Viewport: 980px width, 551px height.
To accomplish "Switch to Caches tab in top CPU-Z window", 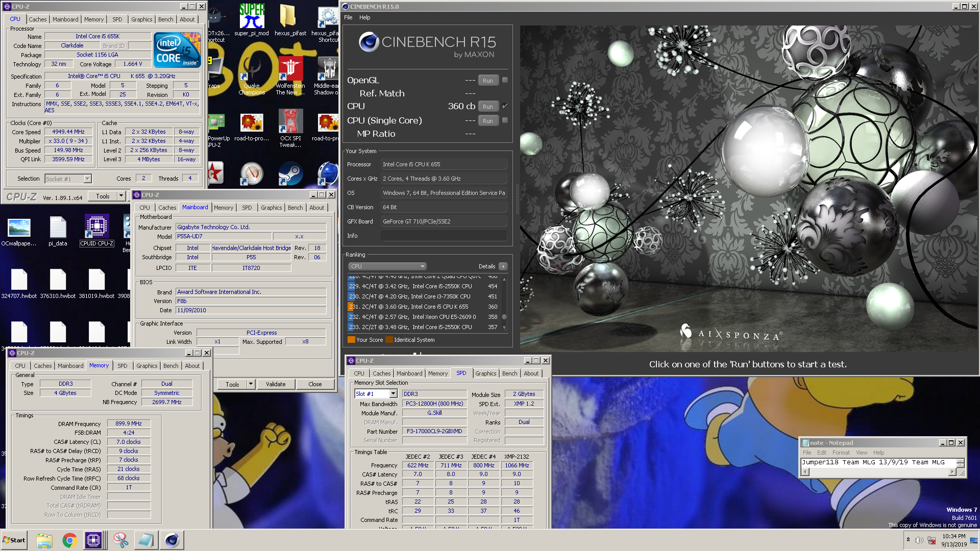I will [x=38, y=19].
